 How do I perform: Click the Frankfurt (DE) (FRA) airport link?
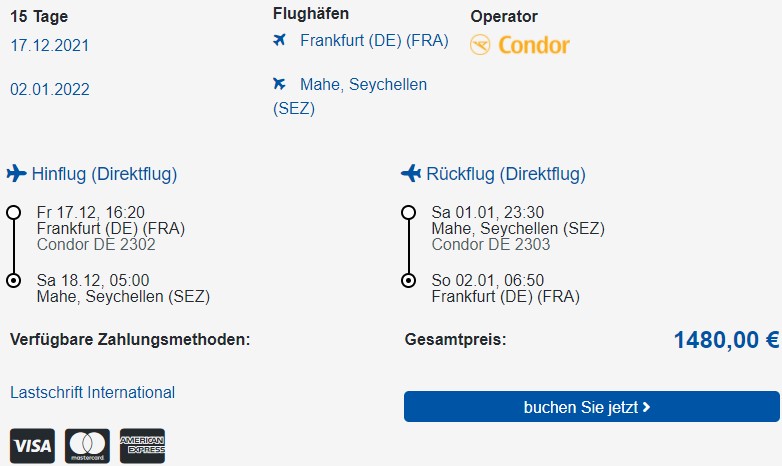374,40
